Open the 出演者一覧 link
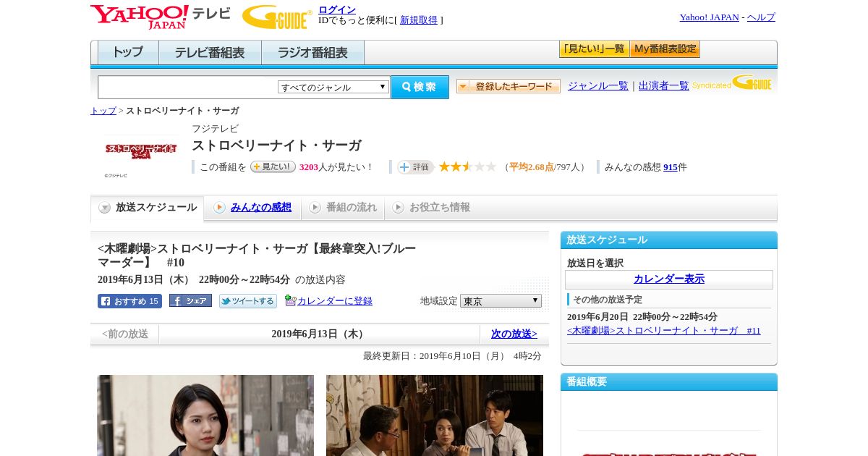 664,85
